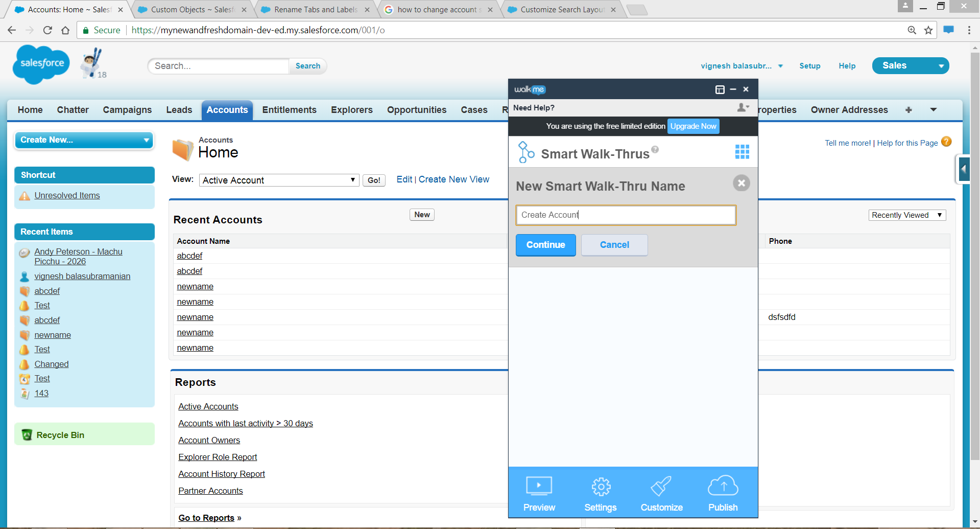The image size is (980, 529).
Task: Open Partner Accounts report link
Action: [x=210, y=491]
